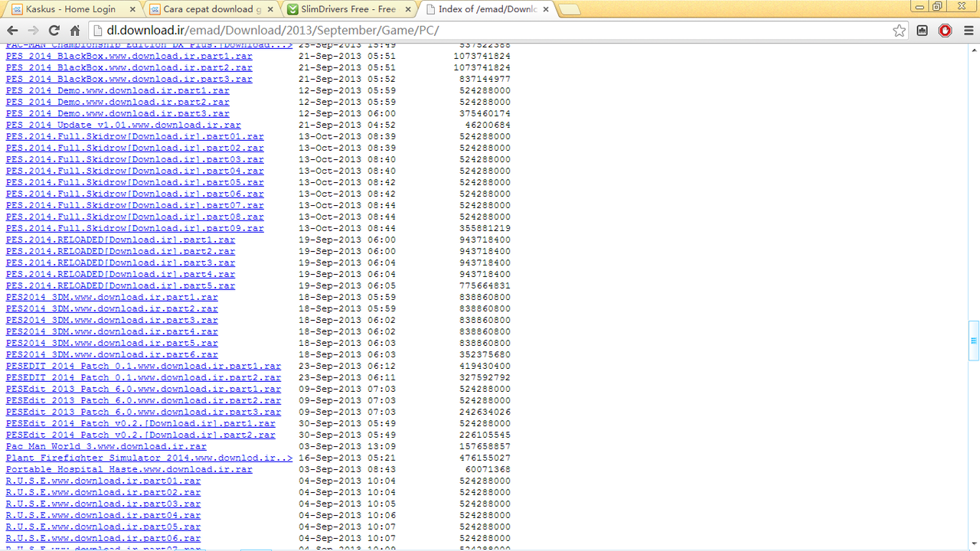Click file size 226105545
980x551 pixels.
point(485,435)
